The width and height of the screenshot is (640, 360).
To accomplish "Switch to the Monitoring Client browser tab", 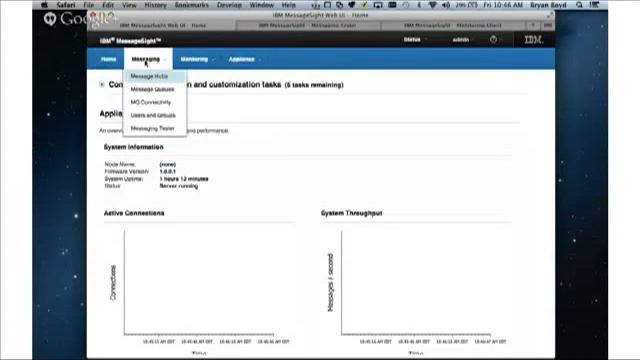I will point(452,25).
